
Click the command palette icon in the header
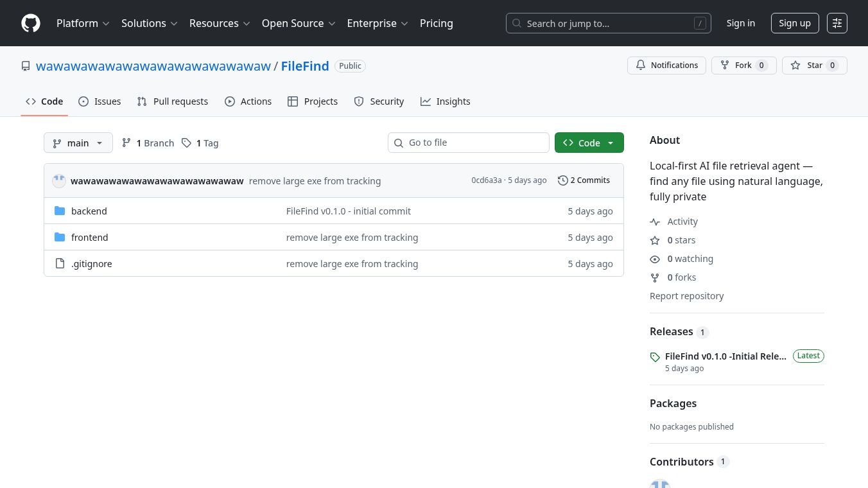pos(837,23)
